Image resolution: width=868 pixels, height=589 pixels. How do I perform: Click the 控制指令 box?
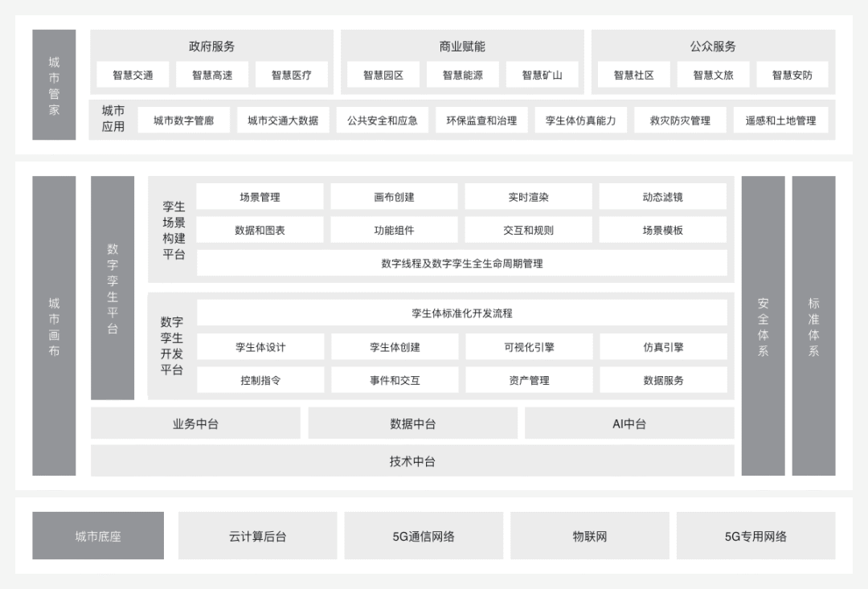click(x=260, y=380)
